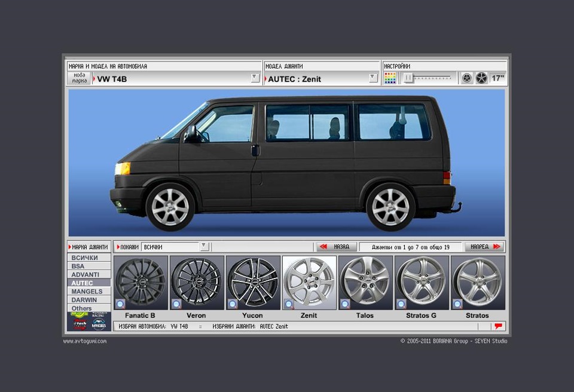Select BSA wheel brand
The width and height of the screenshot is (574, 392).
(x=89, y=266)
